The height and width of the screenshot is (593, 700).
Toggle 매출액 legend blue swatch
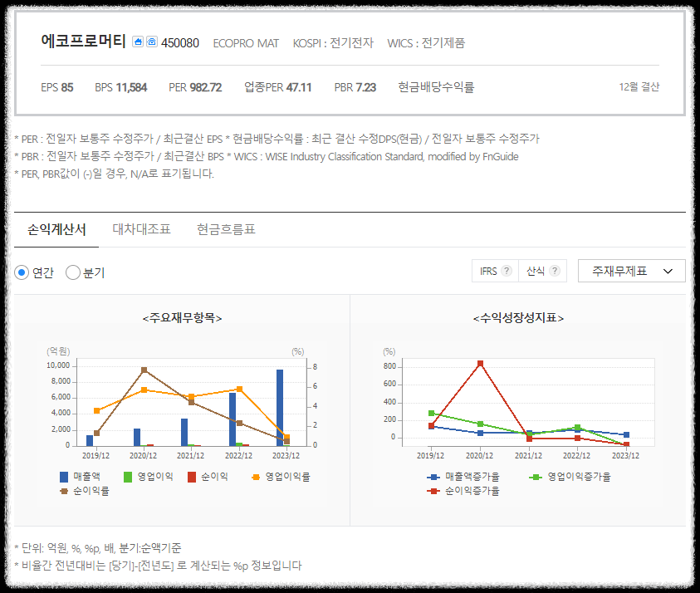click(64, 477)
